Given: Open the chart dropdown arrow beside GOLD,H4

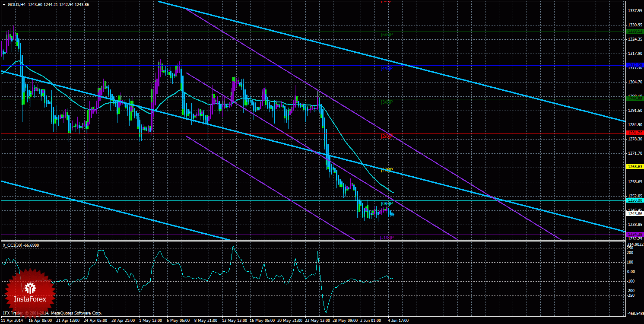Looking at the screenshot, I should tap(4, 4).
